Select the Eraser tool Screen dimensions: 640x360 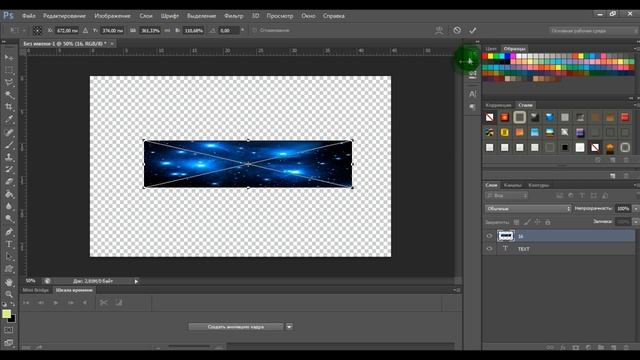pyautogui.click(x=9, y=182)
